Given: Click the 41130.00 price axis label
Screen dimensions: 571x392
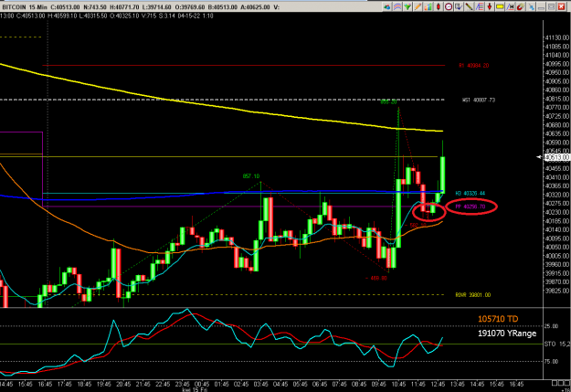Looking at the screenshot, I should coord(557,37).
